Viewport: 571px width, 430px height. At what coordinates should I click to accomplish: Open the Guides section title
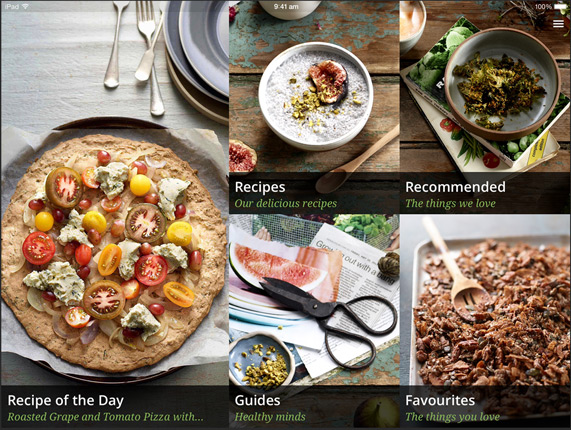pyautogui.click(x=257, y=401)
